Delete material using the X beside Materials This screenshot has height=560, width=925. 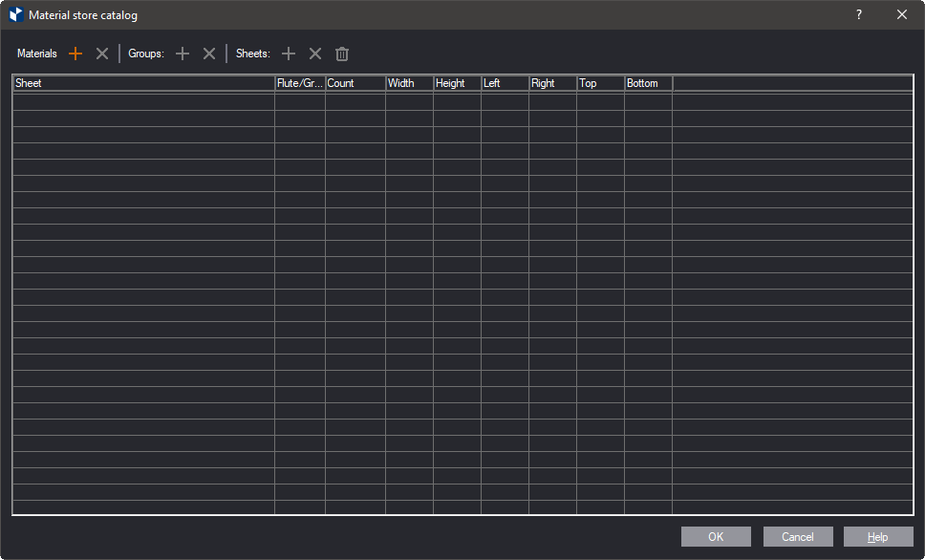tap(102, 54)
